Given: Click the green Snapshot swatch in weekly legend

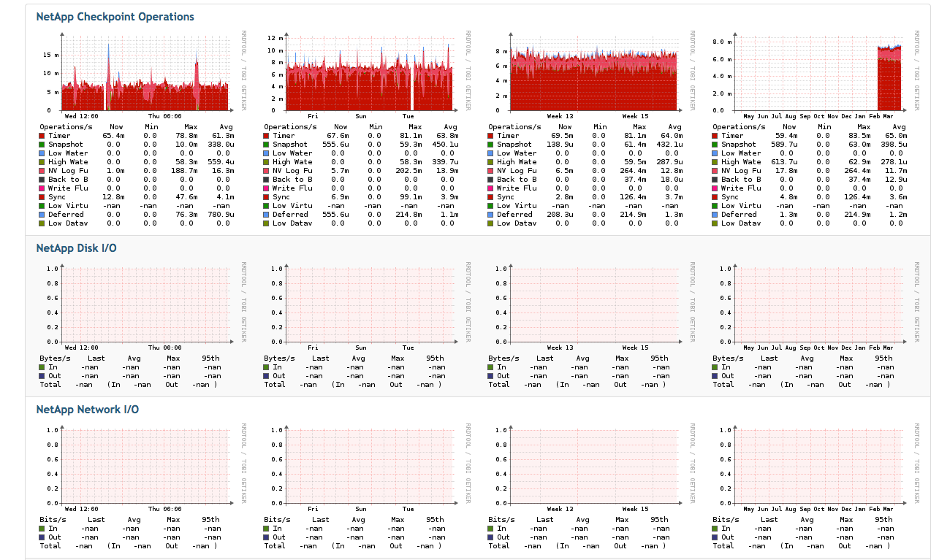Looking at the screenshot, I should tap(267, 145).
